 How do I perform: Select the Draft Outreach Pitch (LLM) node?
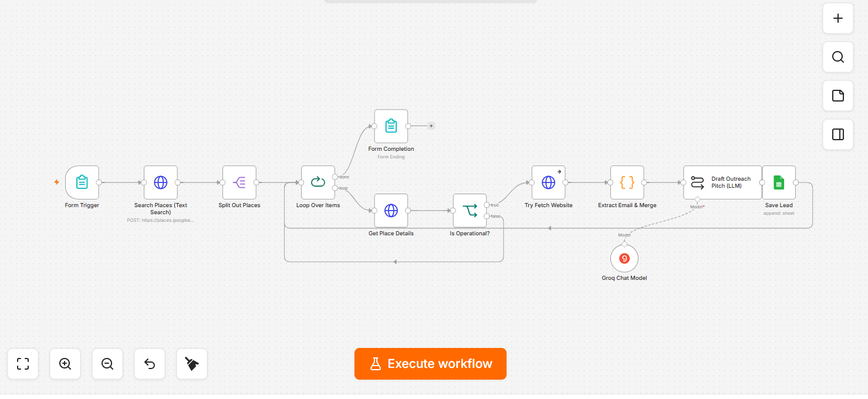(x=722, y=182)
